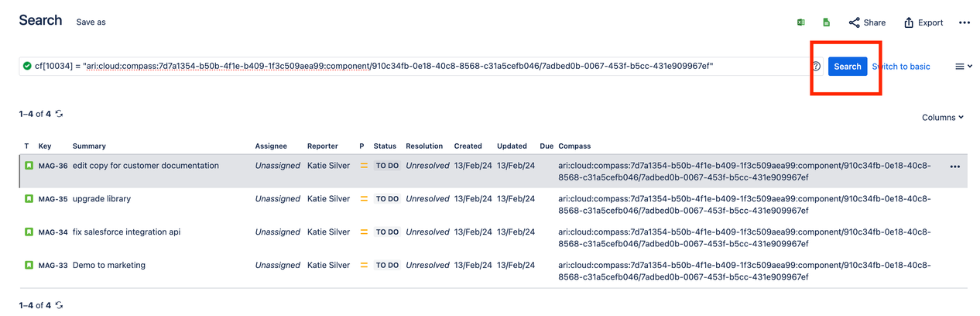Click Compass ARI value on MAG-35 row
The width and height of the screenshot is (980, 316).
(745, 204)
